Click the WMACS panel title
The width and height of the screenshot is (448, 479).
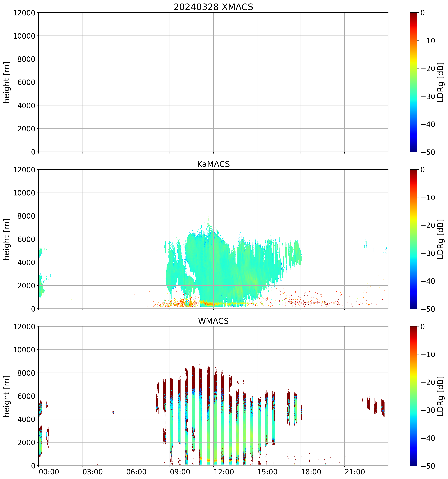(x=213, y=321)
